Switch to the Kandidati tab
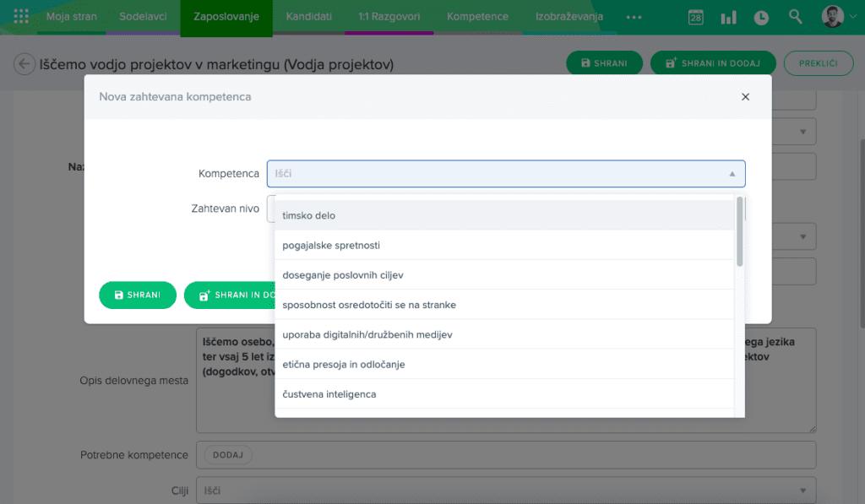Image resolution: width=865 pixels, height=504 pixels. (x=308, y=17)
